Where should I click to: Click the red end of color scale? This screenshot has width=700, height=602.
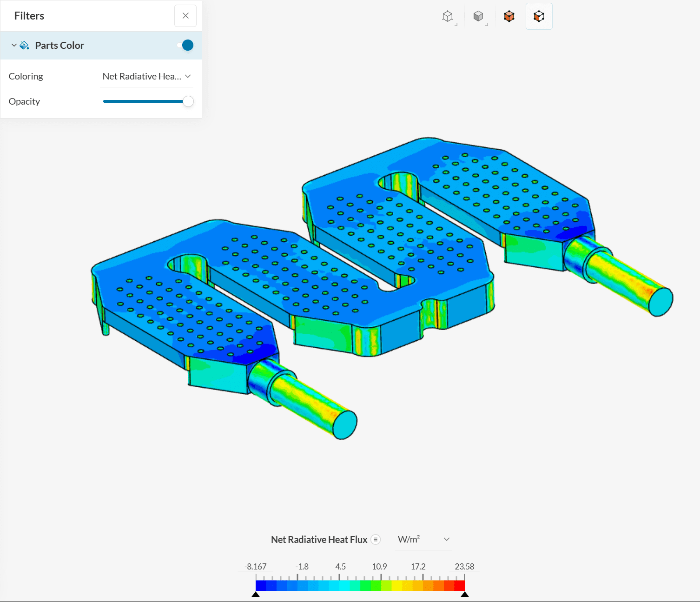click(459, 585)
